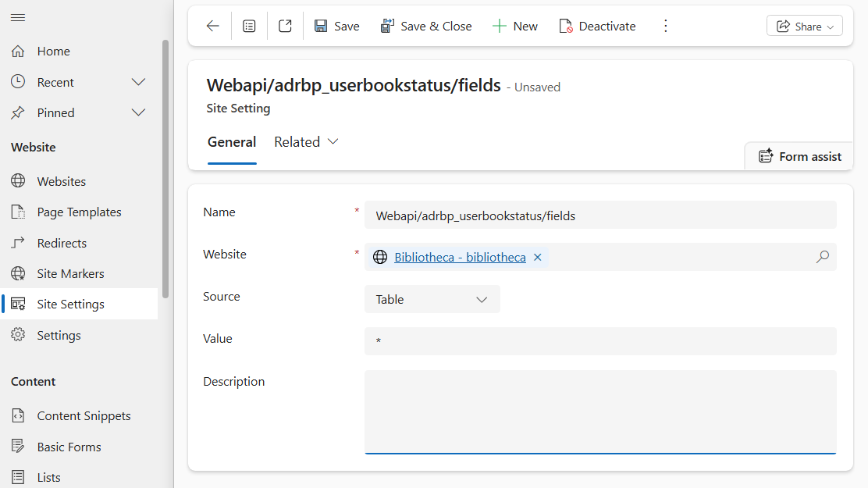This screenshot has width=868, height=488.
Task: Open the Source dropdown showing Table
Action: coord(432,299)
